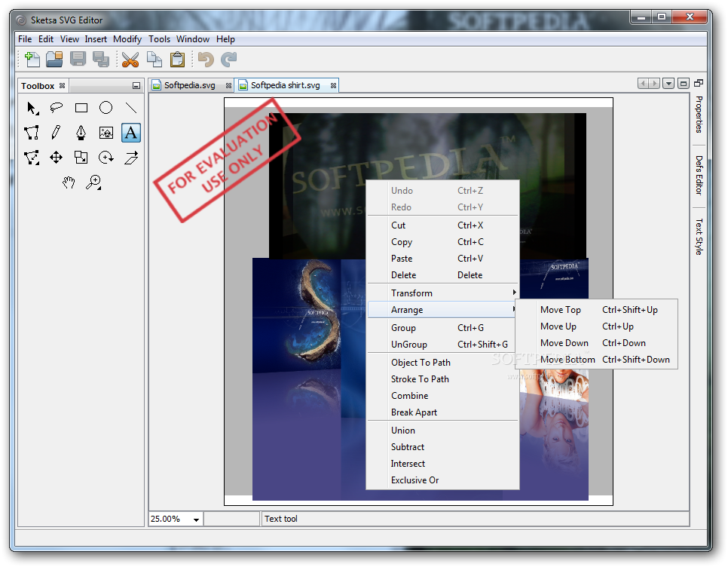Open the Insert menu
728x567 pixels.
(96, 39)
